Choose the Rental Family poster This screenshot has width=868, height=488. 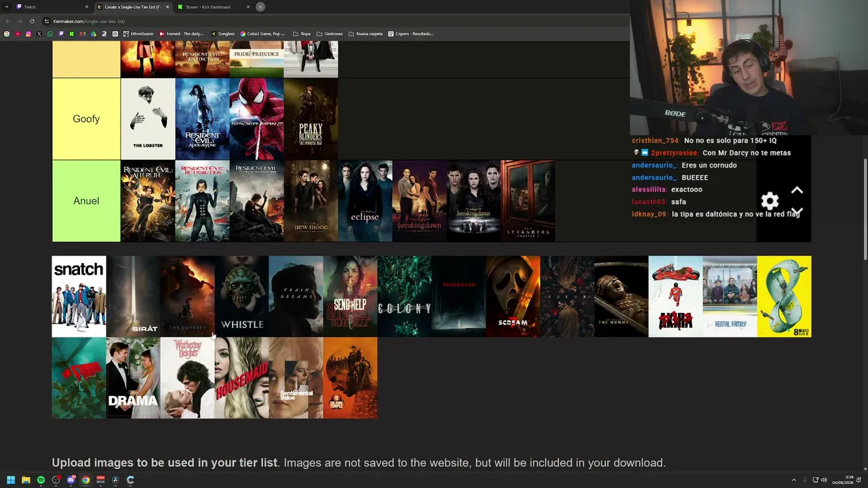[x=730, y=296]
